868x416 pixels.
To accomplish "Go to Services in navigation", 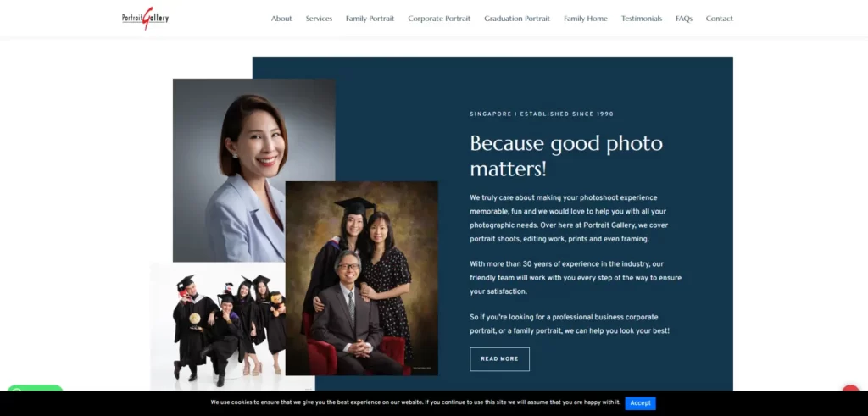I will 319,19.
